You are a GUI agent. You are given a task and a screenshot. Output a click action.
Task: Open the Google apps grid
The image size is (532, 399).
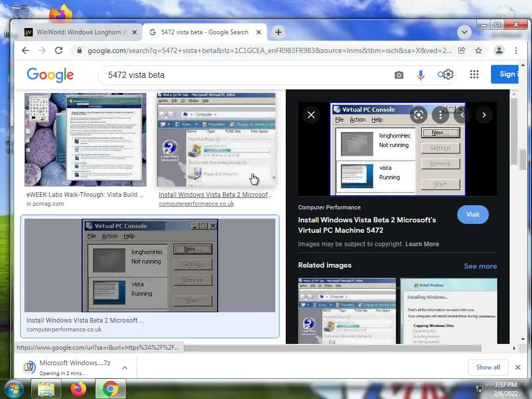click(474, 74)
